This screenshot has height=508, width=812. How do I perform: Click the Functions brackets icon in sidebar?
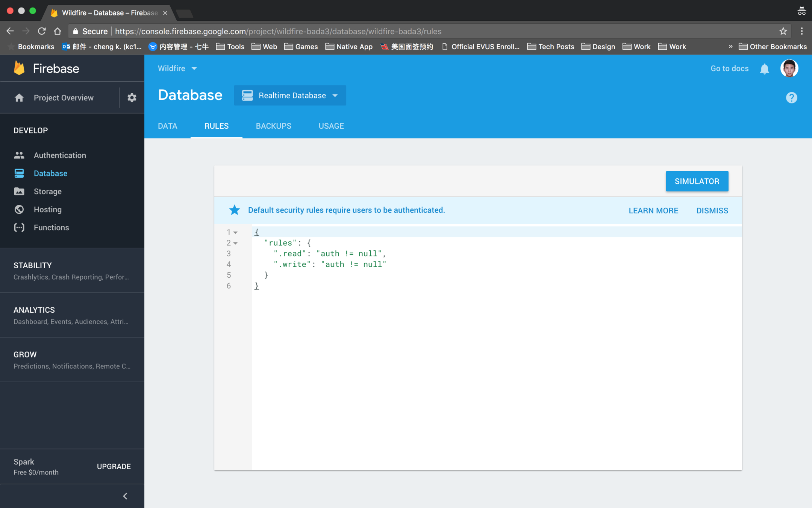point(19,228)
